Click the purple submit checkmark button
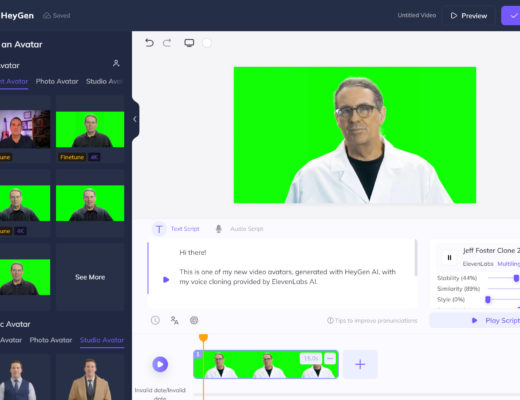The width and height of the screenshot is (520, 400). coord(511,16)
